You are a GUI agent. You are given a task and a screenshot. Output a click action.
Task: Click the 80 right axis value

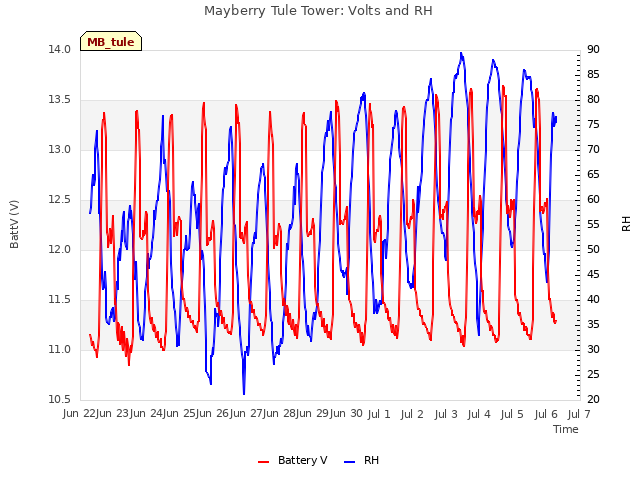(593, 100)
